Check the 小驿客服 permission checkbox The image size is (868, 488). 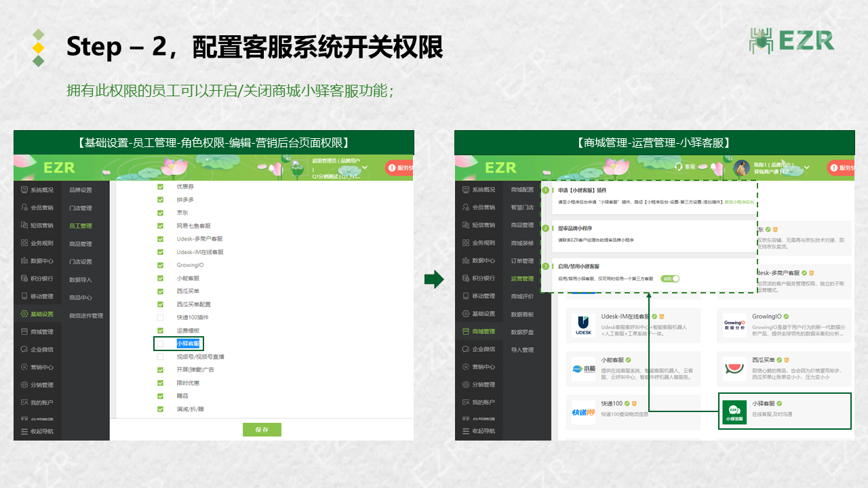click(x=161, y=344)
